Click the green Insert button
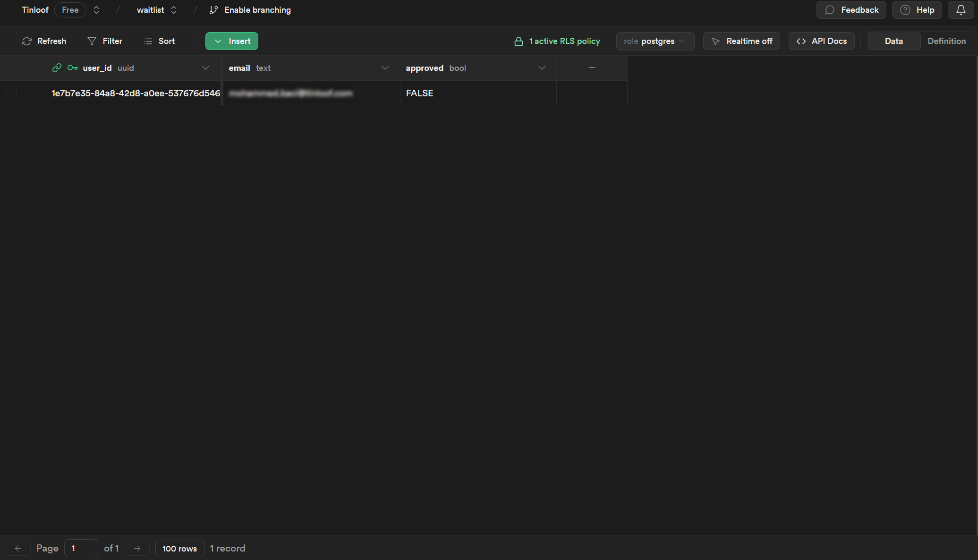 pyautogui.click(x=232, y=42)
